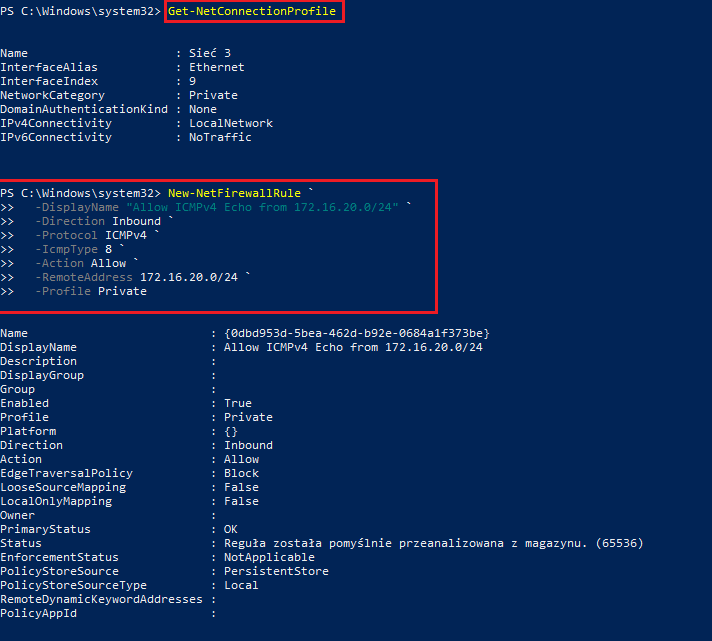712x641 pixels.
Task: Click the Enabled value True in output
Action: [237, 403]
